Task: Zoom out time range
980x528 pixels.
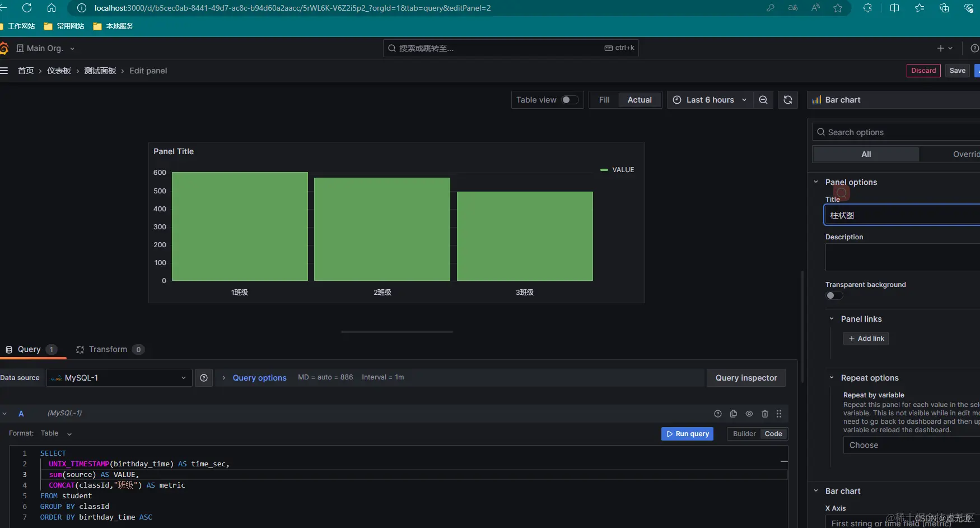Action: 763,100
